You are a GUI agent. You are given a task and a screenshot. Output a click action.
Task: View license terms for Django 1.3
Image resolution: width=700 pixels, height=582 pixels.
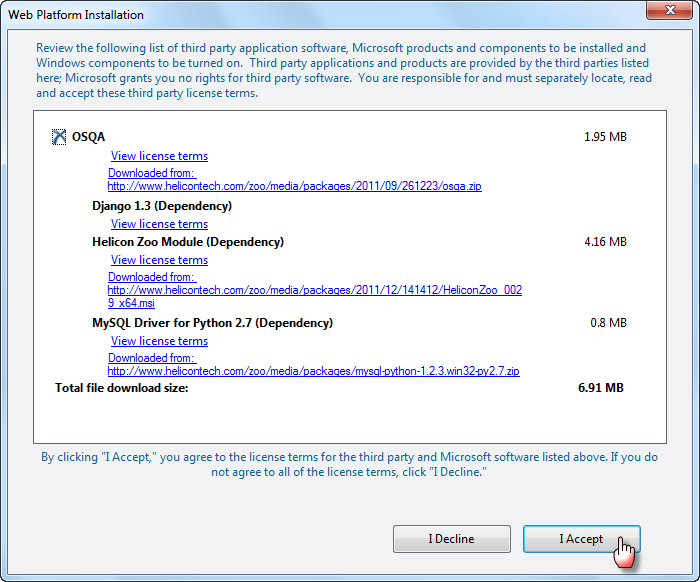click(159, 224)
